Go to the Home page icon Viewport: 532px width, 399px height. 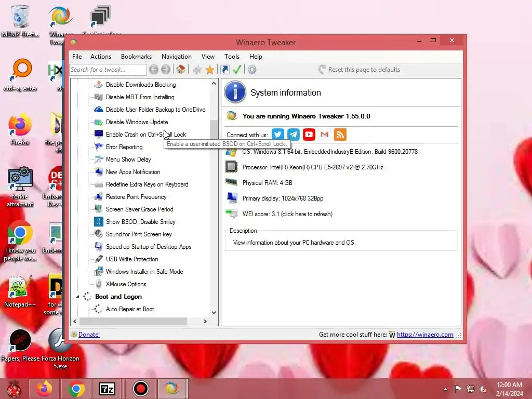coord(180,70)
